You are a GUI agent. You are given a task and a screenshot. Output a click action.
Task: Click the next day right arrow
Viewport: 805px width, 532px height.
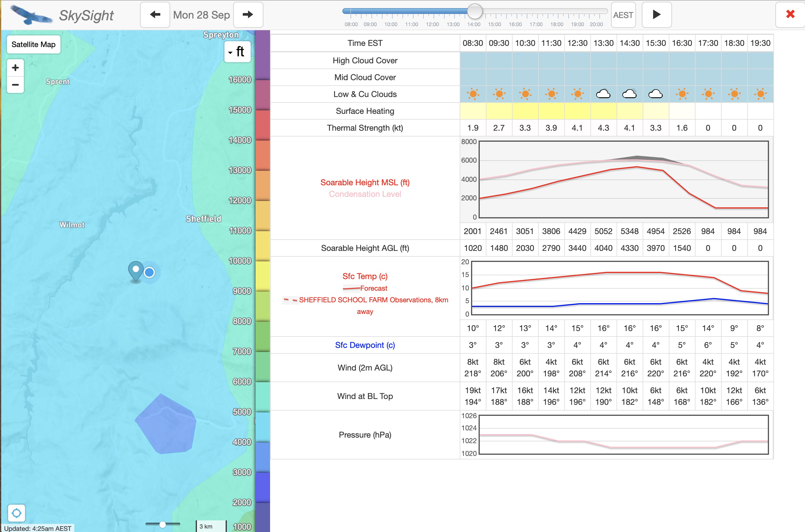tap(248, 15)
